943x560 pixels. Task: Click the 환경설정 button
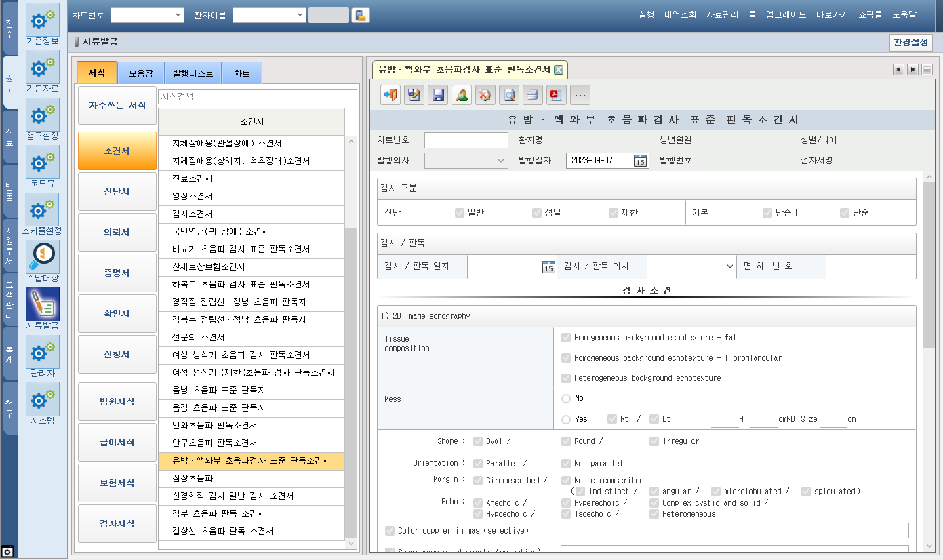[x=910, y=42]
